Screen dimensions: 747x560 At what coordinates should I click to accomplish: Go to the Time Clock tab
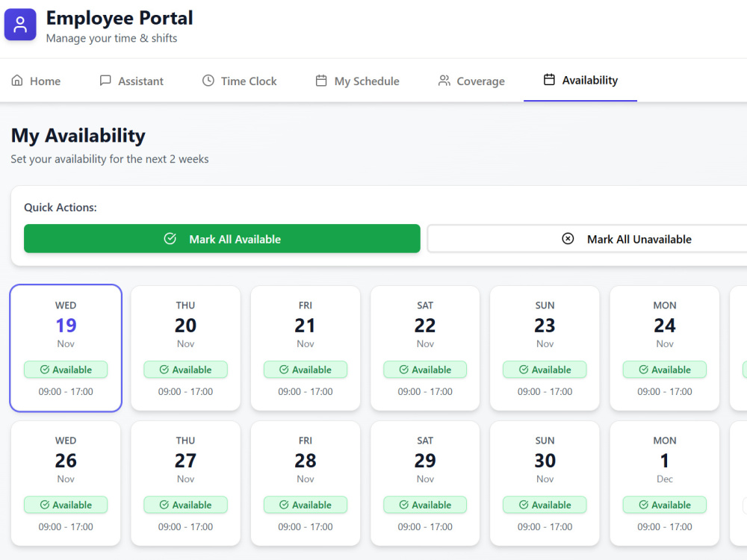[x=240, y=81]
